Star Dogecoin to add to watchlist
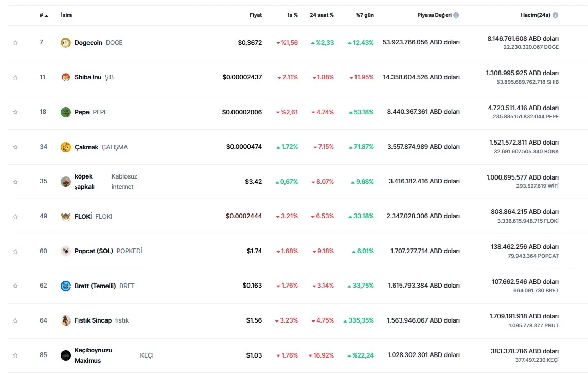 coord(15,43)
